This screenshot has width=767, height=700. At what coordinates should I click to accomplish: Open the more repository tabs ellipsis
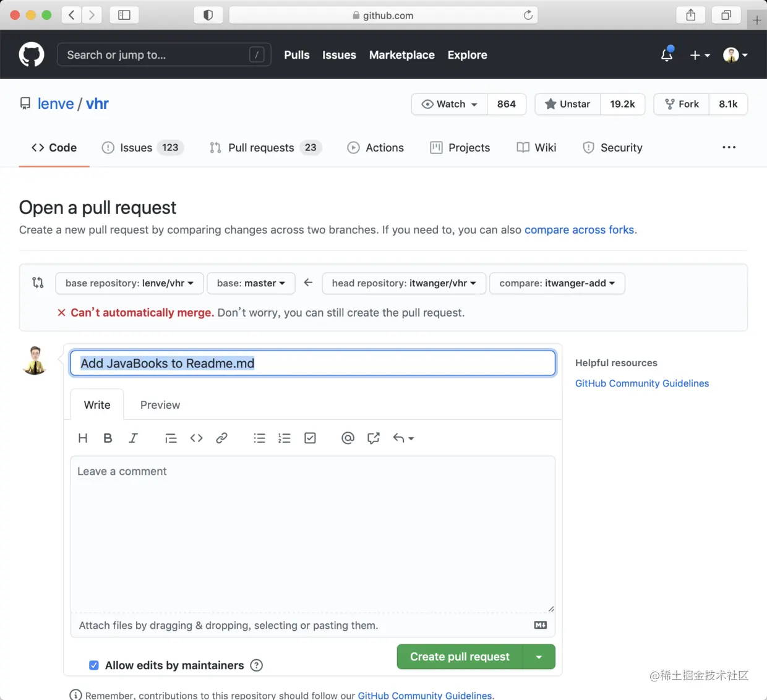[x=729, y=147]
